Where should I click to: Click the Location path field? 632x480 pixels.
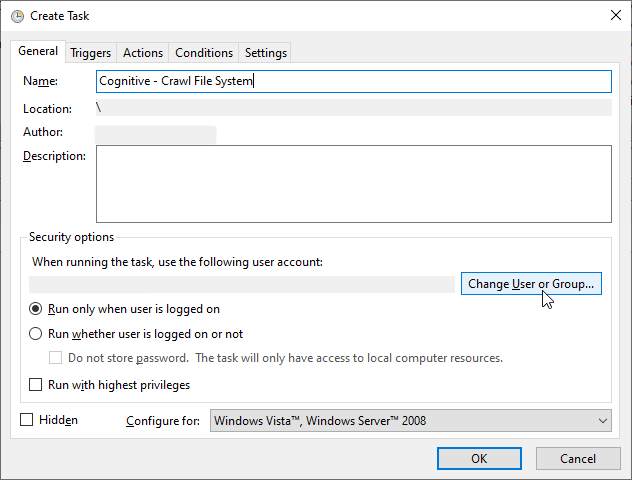(x=353, y=108)
